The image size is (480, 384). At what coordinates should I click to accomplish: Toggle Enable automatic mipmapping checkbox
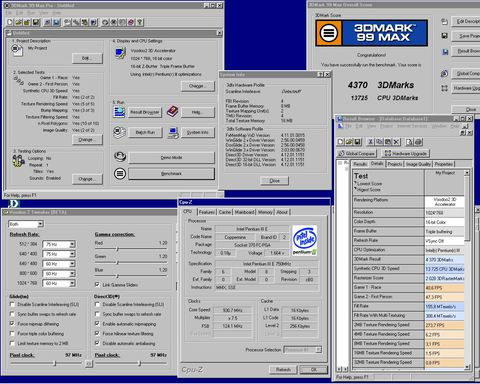pos(97,323)
